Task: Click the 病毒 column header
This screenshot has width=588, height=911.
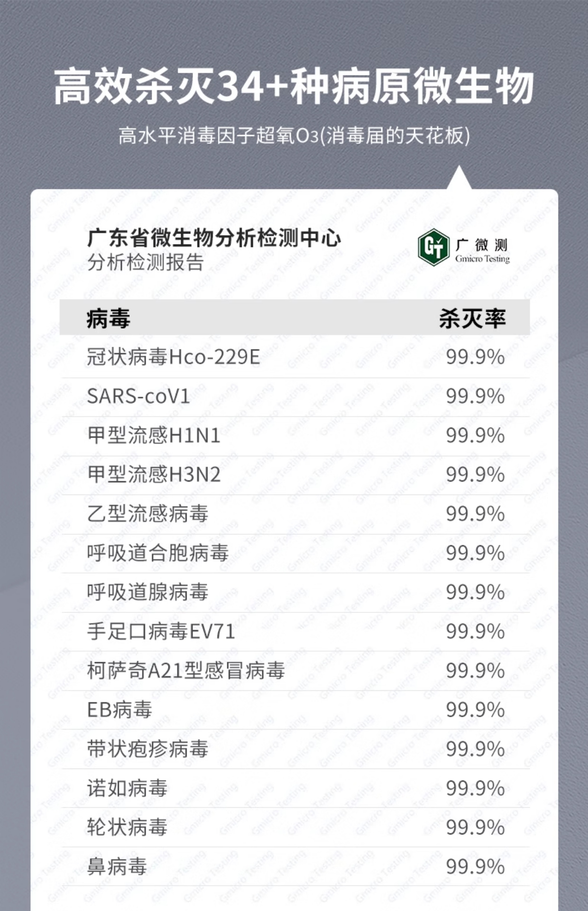Action: 108,318
